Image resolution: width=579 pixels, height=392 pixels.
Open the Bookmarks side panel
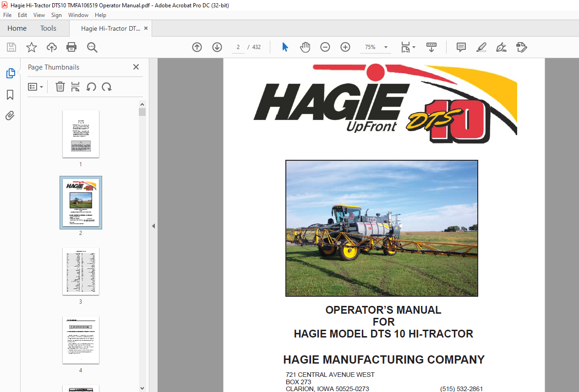(x=10, y=95)
